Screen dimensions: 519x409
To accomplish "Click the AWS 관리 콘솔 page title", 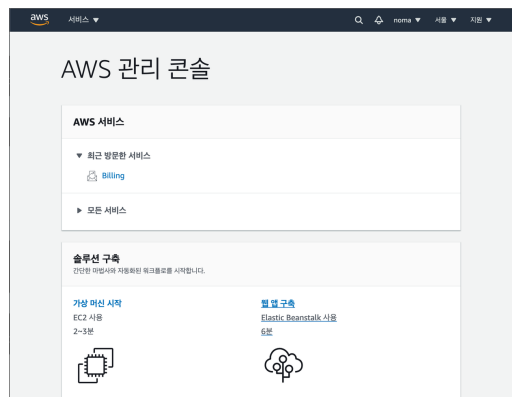I will click(x=136, y=69).
